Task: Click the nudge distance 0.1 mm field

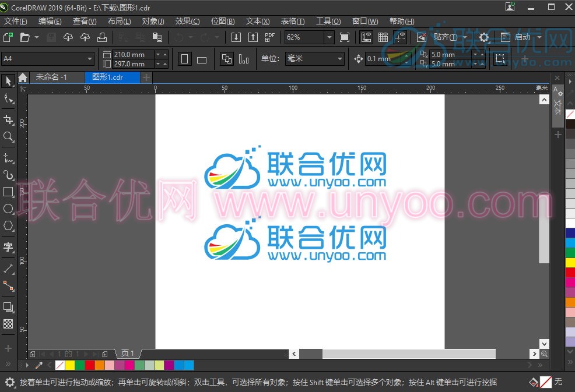Action: [x=384, y=59]
